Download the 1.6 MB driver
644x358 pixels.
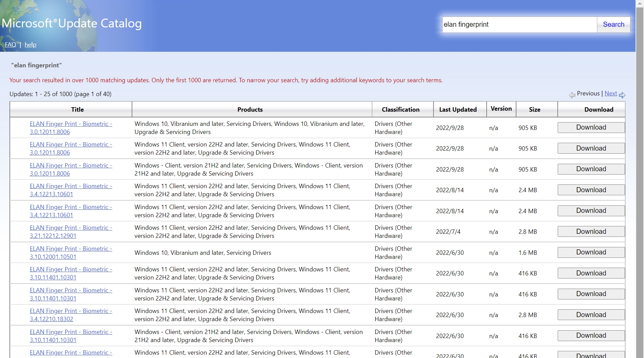click(591, 252)
